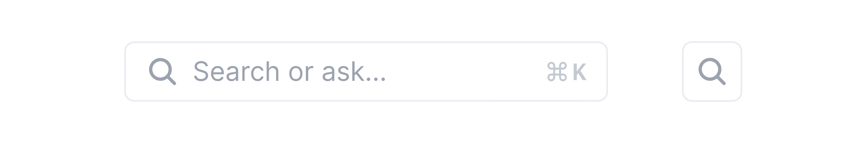
Task: Click the word 'ask...' in the search box
Action: coord(354,71)
